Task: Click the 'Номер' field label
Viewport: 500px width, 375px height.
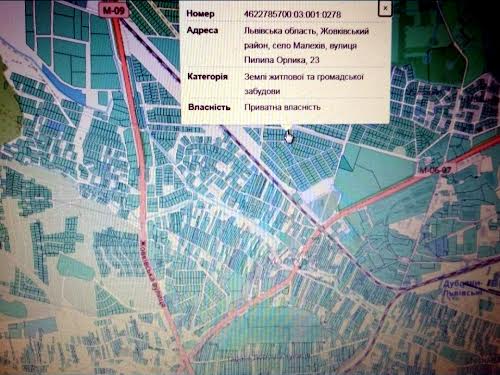Action: coord(200,14)
